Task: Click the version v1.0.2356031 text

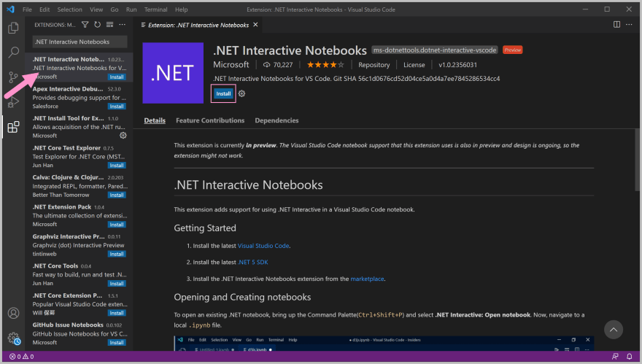Action: coord(457,65)
